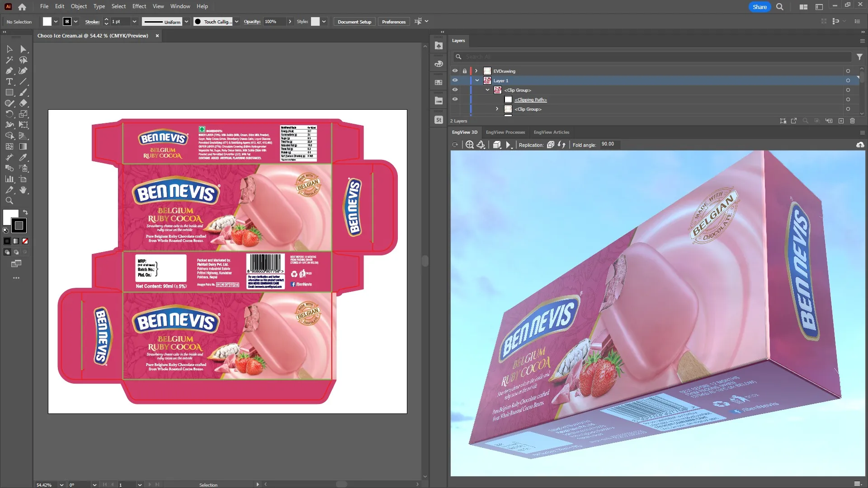Click the EngView cloud upload icon

point(860,145)
